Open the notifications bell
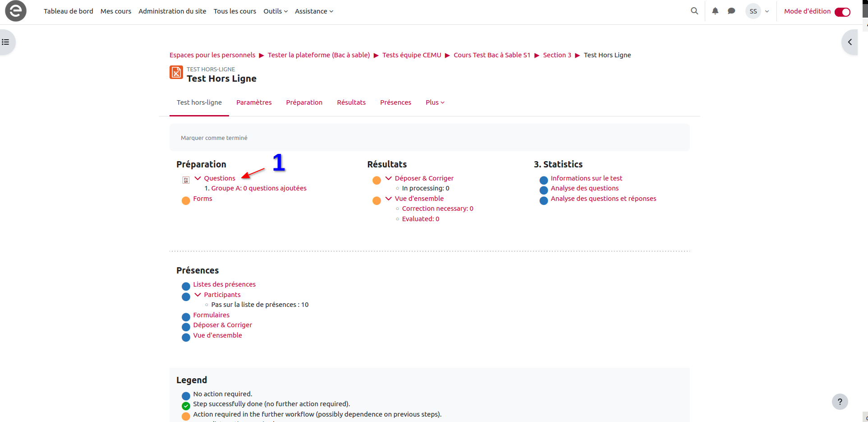Viewport: 868px width, 422px height. click(715, 11)
